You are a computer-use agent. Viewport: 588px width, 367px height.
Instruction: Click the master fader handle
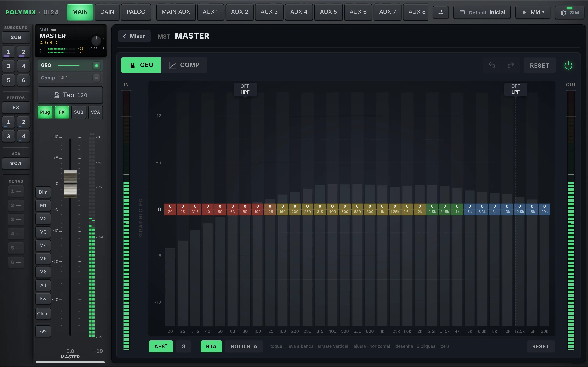[70, 184]
